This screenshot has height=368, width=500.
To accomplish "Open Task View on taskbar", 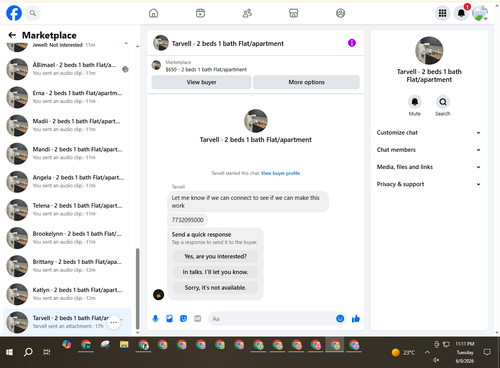I will pyautogui.click(x=47, y=352).
